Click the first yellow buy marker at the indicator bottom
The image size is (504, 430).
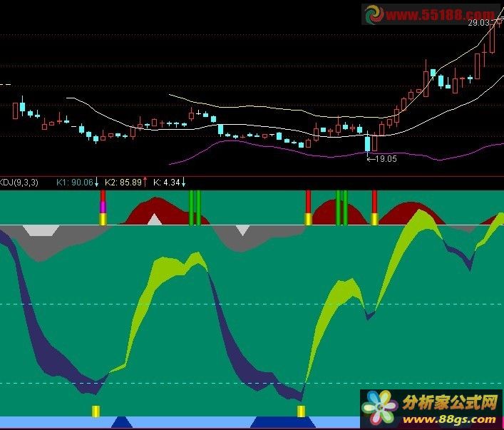96,411
